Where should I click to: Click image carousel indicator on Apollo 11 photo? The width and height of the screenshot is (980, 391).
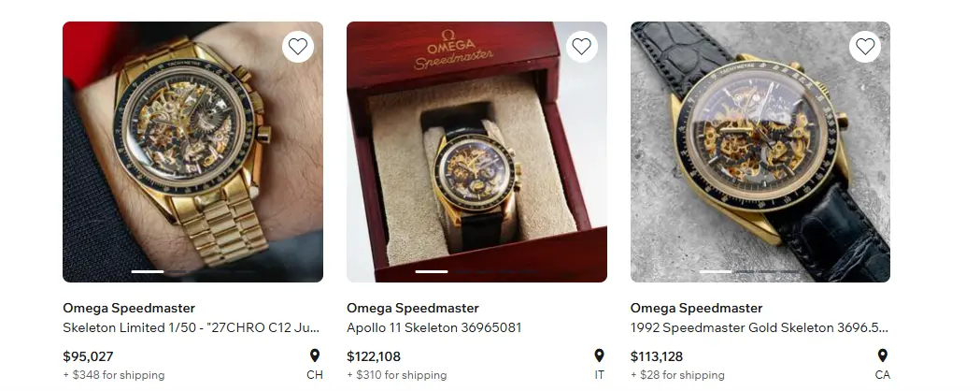476,271
